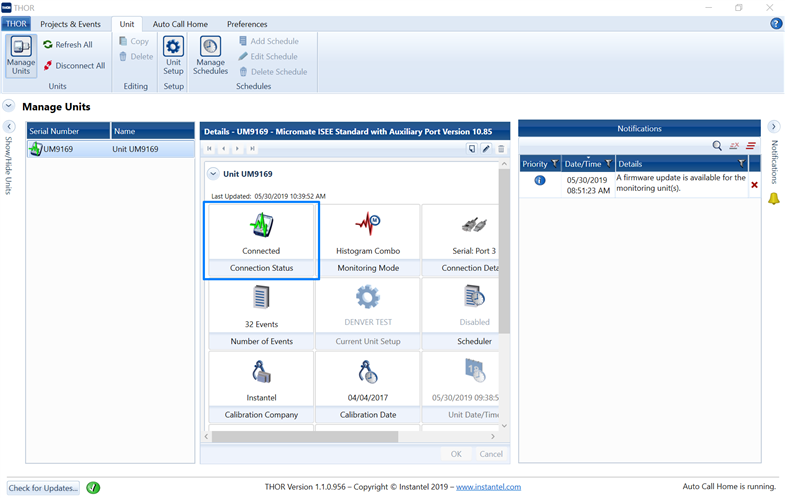This screenshot has width=785, height=498.
Task: Click the yellow notification bell icon
Action: (773, 199)
